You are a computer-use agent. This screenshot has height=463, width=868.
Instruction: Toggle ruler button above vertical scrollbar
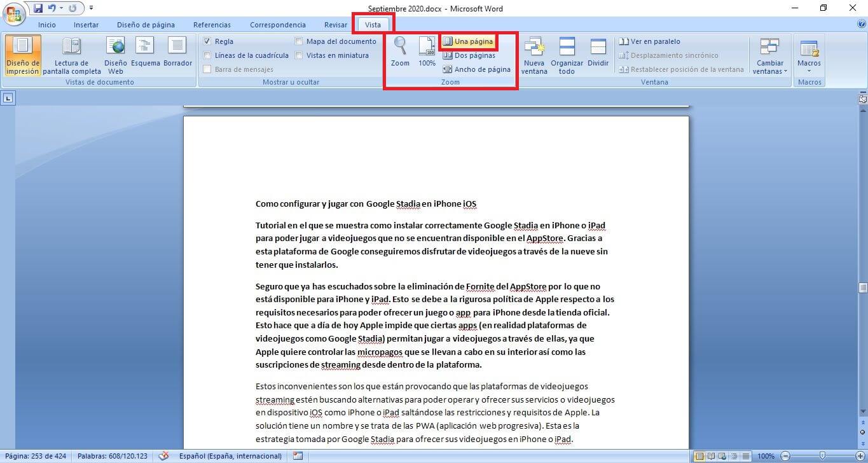[x=862, y=98]
